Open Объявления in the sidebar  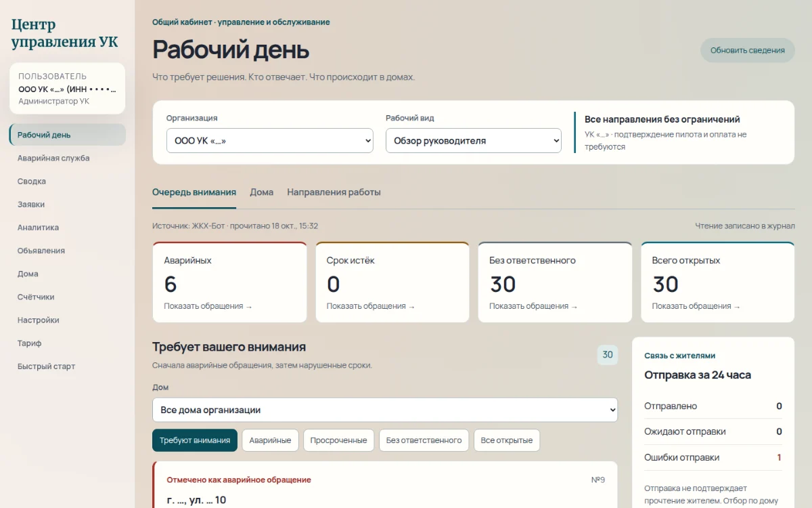[68, 251]
